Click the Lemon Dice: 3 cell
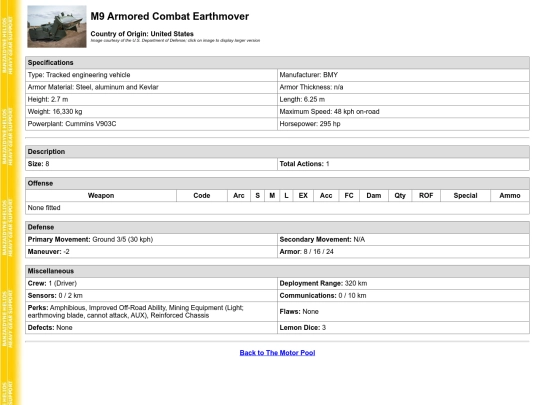 [x=403, y=328]
